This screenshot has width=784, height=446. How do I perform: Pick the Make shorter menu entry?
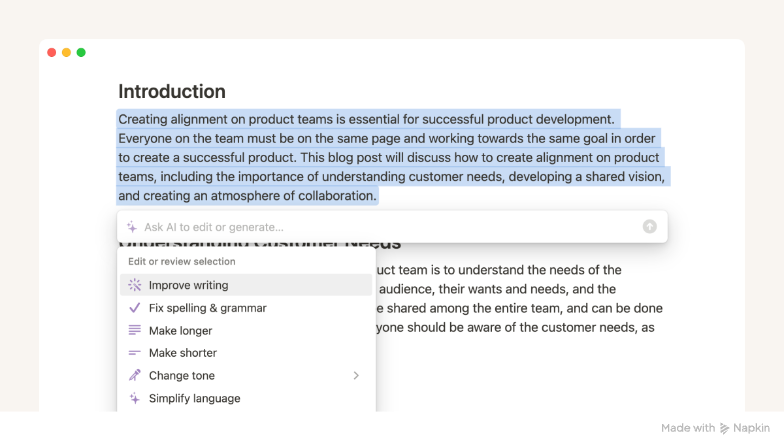pos(183,353)
